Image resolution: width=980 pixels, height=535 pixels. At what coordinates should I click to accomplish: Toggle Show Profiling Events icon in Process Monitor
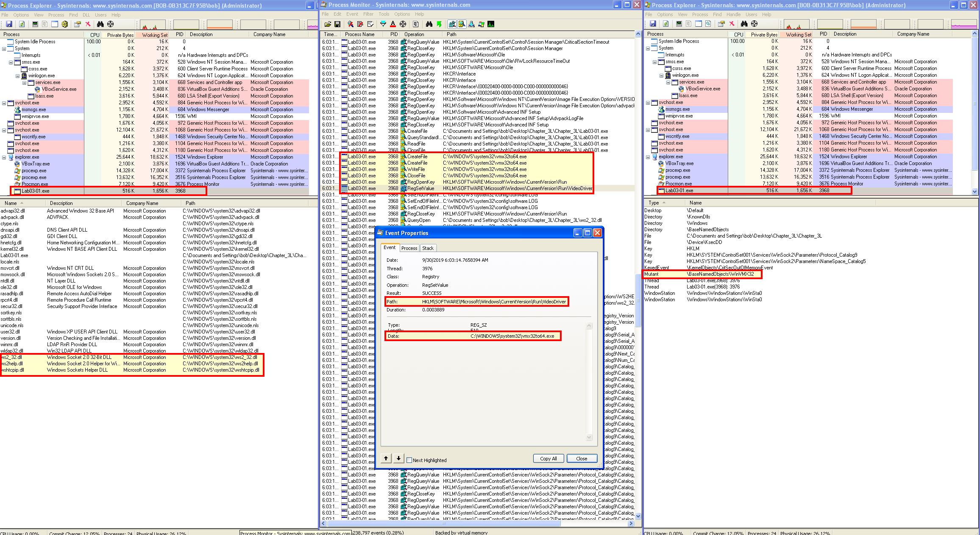tap(491, 24)
